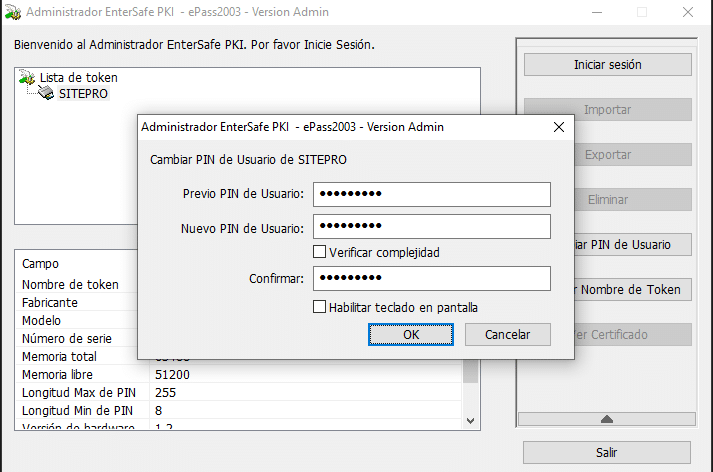The width and height of the screenshot is (713, 472).
Task: Close the Cambiar PIN dialog window
Action: tap(559, 127)
